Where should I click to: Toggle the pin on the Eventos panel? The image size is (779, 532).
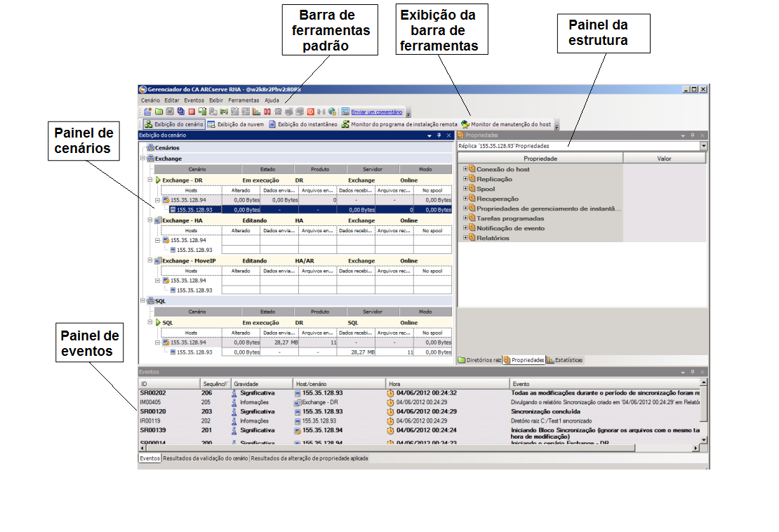click(x=691, y=372)
